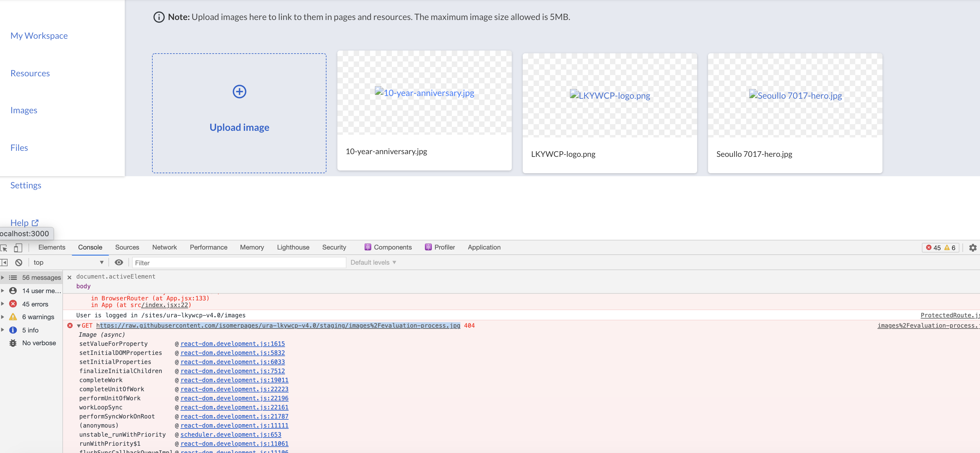
Task: Click the upload plus-circle icon
Action: [239, 91]
